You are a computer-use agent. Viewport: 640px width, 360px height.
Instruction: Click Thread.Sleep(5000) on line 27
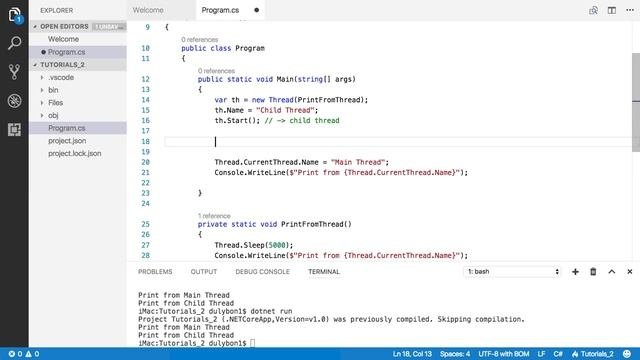tap(254, 245)
